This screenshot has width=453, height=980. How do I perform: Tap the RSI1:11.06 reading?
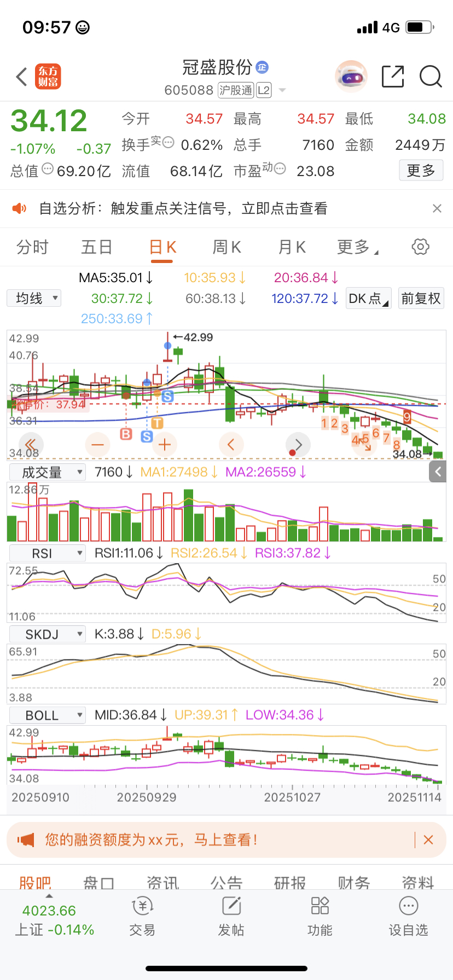pos(129,553)
